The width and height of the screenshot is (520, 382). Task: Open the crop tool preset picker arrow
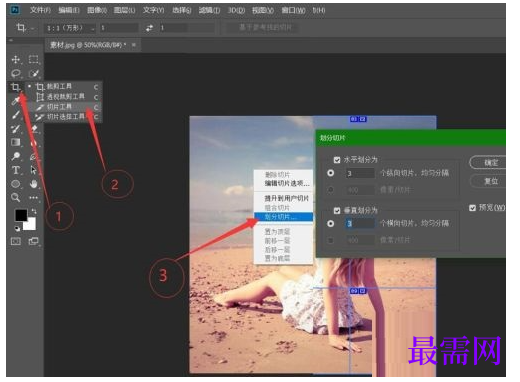coord(33,29)
